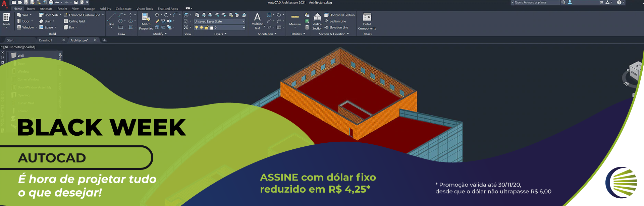The image size is (644, 206).
Task: Click the Plot printer icon in quick access toolbar
Action: click(51, 2)
